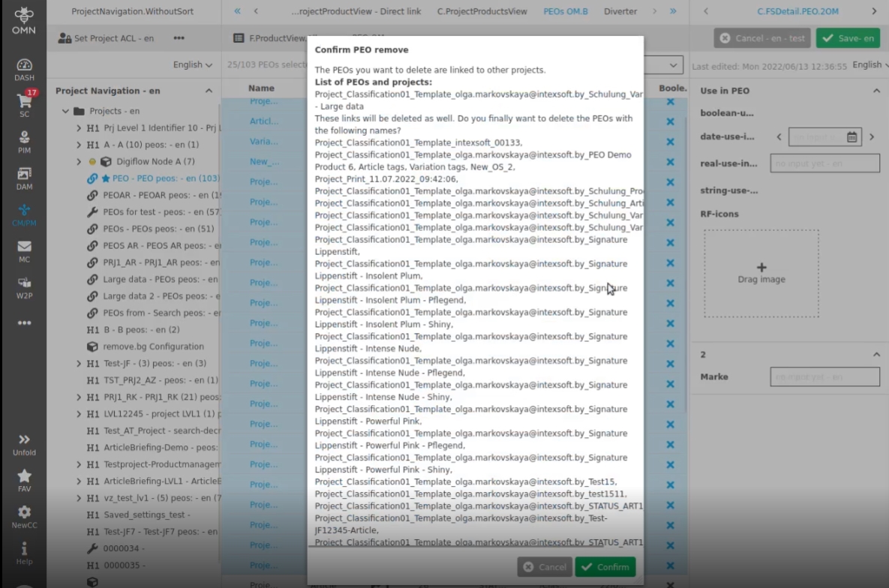889x588 pixels.
Task: Jump to last tab with double right arrows
Action: click(x=672, y=10)
